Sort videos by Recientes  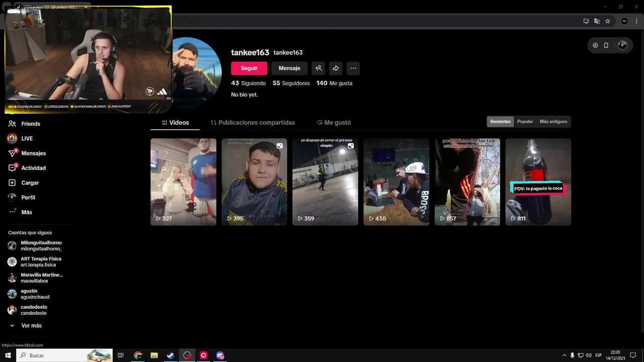500,122
